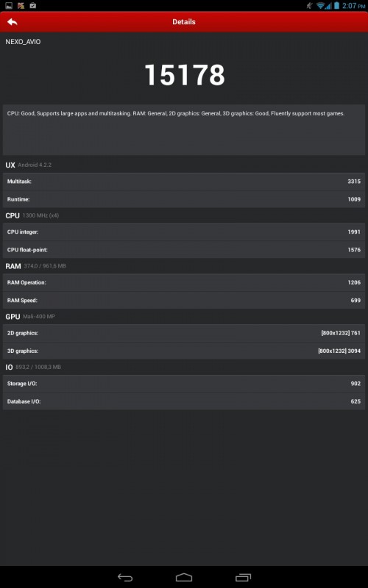Tap the battery icon in status bar

pyautogui.click(x=336, y=6)
